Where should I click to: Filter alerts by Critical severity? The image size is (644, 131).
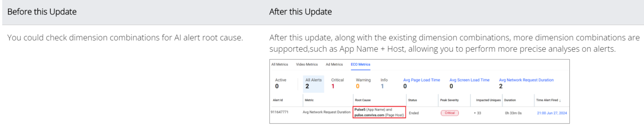click(337, 84)
